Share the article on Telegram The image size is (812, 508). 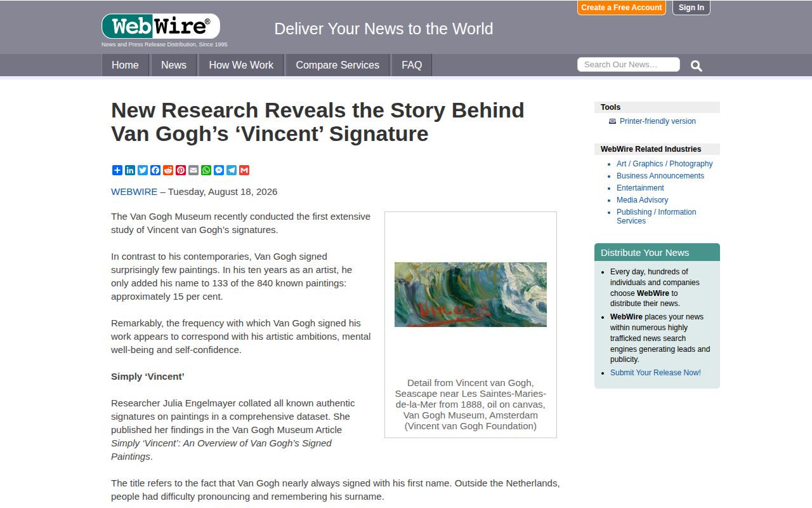(232, 170)
